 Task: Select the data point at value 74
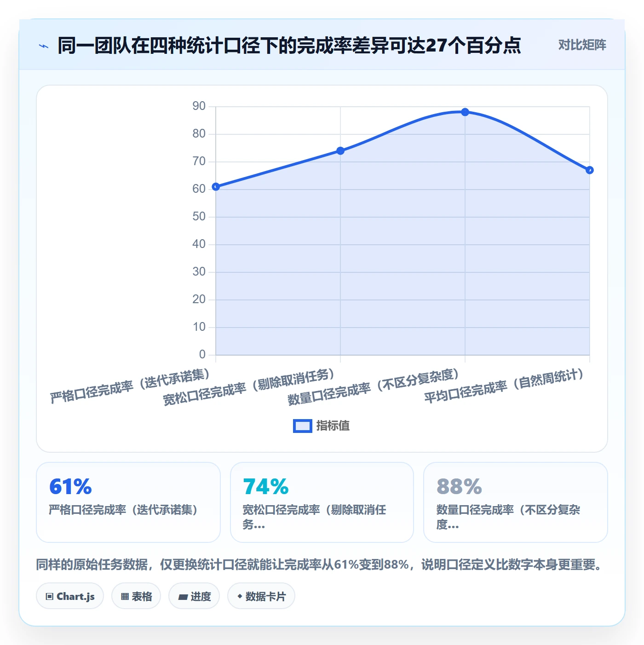340,151
